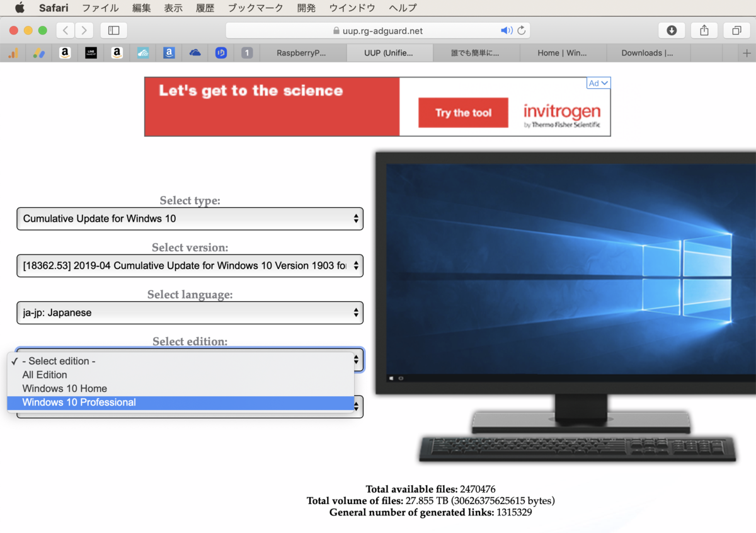Click the 'General number of generated links' text

tap(430, 512)
